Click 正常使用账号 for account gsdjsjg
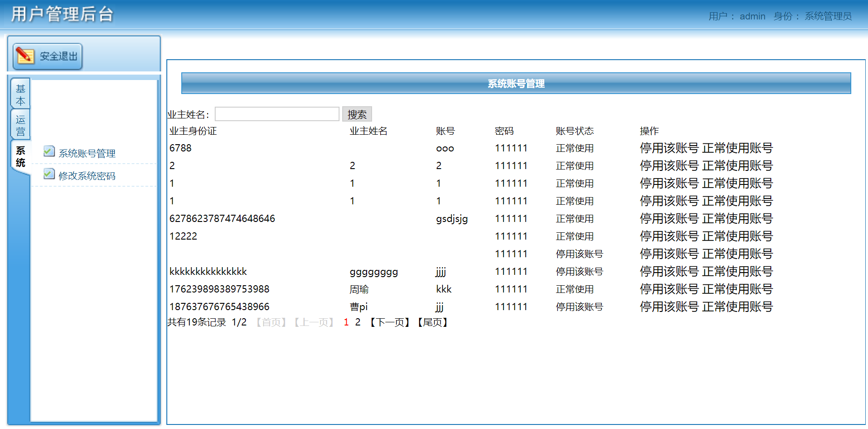Image resolution: width=868 pixels, height=429 pixels. (737, 218)
